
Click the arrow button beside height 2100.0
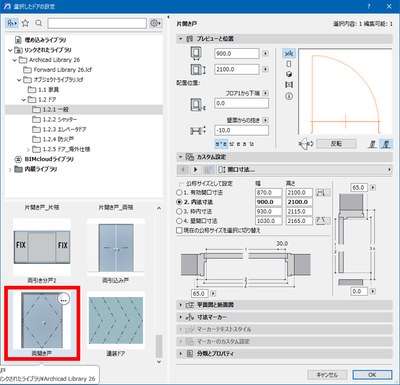coord(265,69)
